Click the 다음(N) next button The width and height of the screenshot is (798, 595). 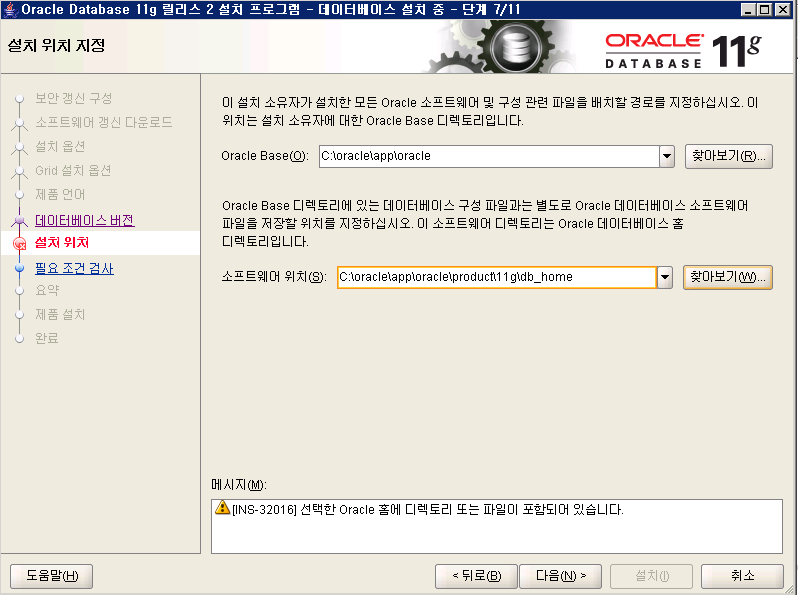click(560, 576)
